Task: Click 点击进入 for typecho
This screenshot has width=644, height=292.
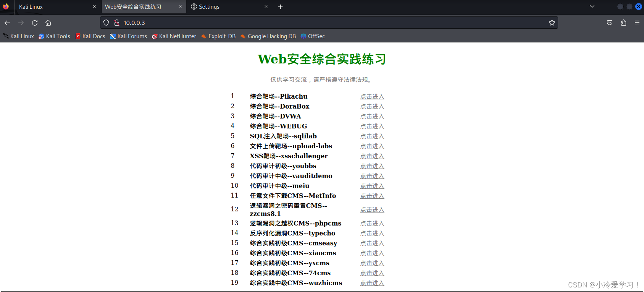Action: [x=372, y=234]
